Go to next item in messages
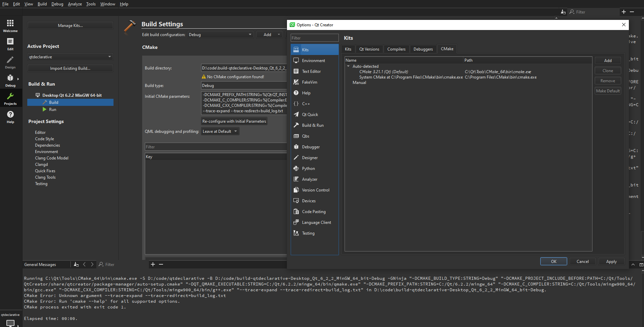 (x=92, y=264)
